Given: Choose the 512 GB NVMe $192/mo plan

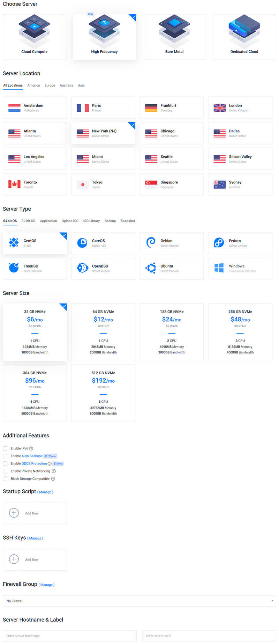Looking at the screenshot, I should (x=103, y=393).
